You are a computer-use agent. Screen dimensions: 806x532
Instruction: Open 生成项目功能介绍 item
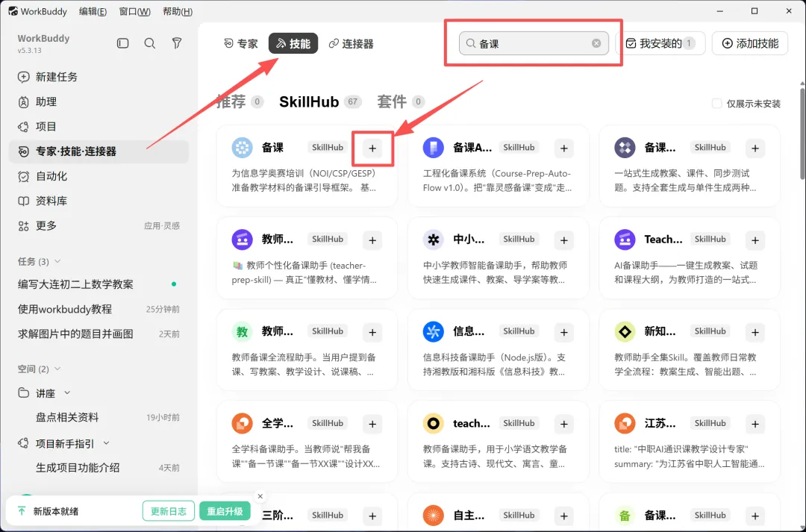[x=99, y=468]
